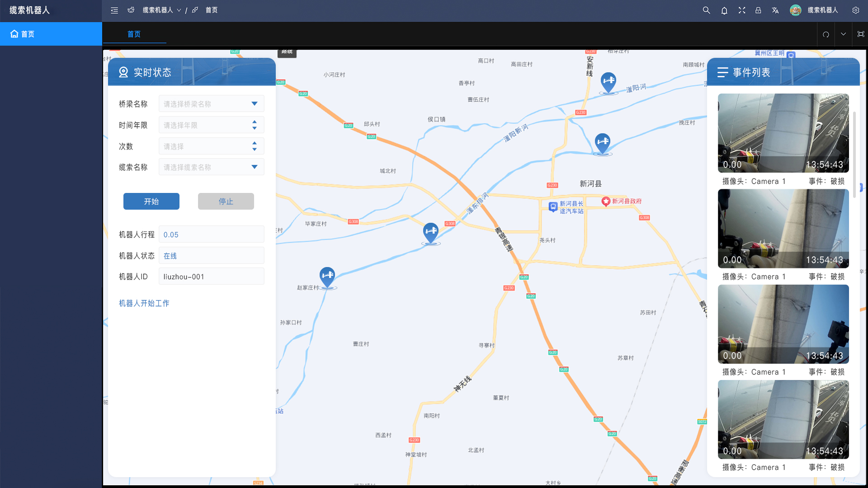Toggle fullscreen expand icon in header
This screenshot has height=488, width=868.
(742, 10)
